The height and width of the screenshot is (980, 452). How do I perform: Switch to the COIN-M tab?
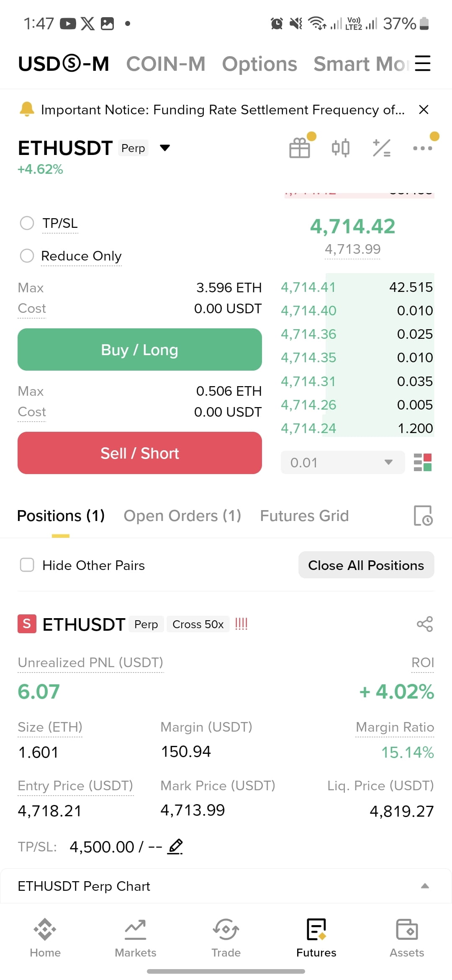click(x=166, y=64)
